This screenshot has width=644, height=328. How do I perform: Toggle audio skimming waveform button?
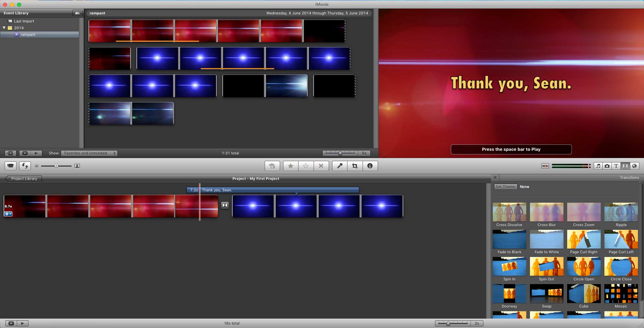(x=545, y=166)
